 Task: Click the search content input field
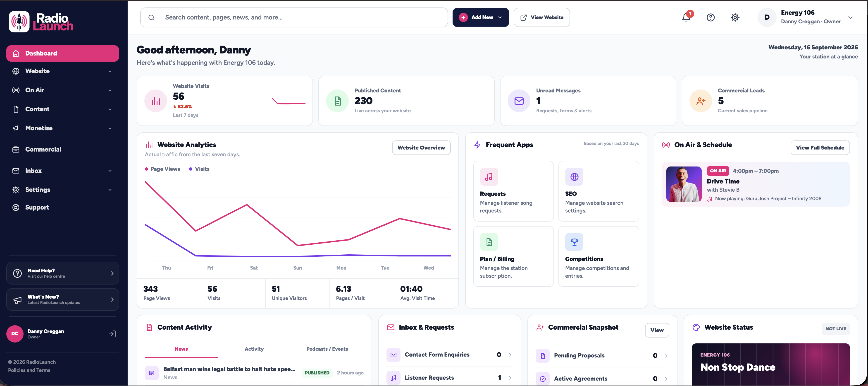[x=294, y=17]
